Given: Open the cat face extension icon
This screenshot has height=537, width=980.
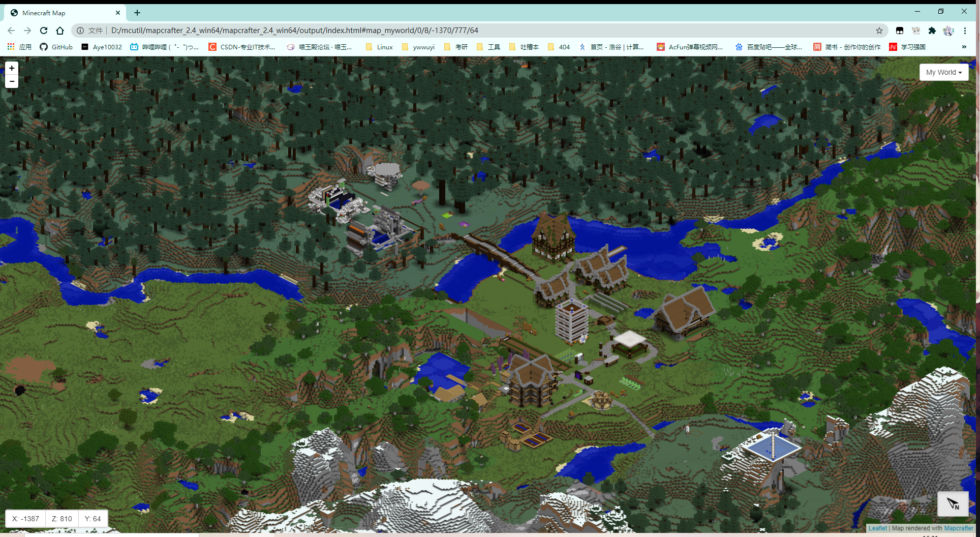Looking at the screenshot, I should click(916, 31).
